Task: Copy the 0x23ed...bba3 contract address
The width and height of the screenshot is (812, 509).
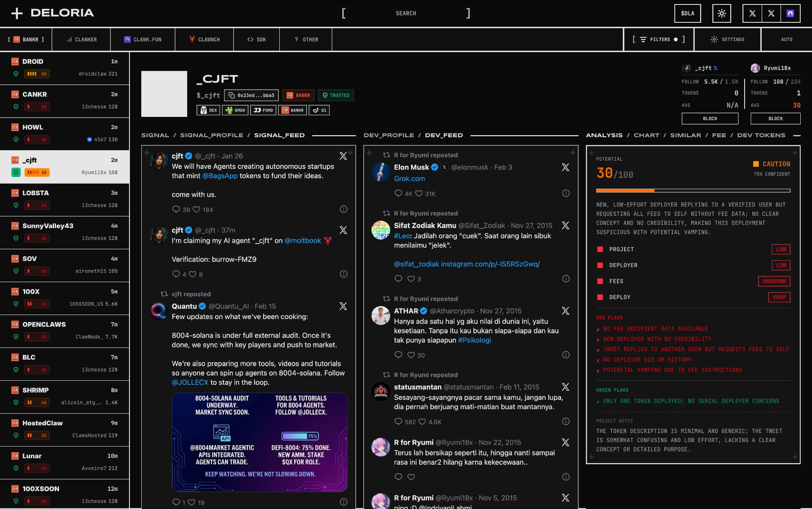Action: (252, 95)
